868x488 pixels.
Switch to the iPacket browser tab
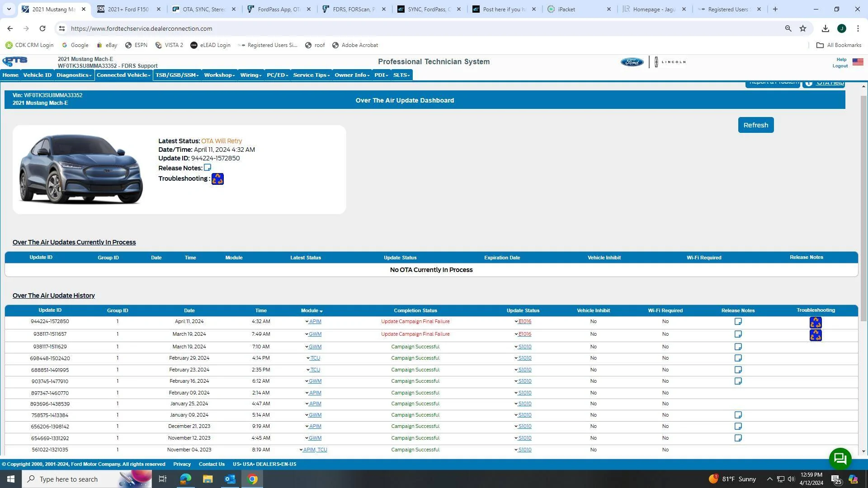pos(579,9)
